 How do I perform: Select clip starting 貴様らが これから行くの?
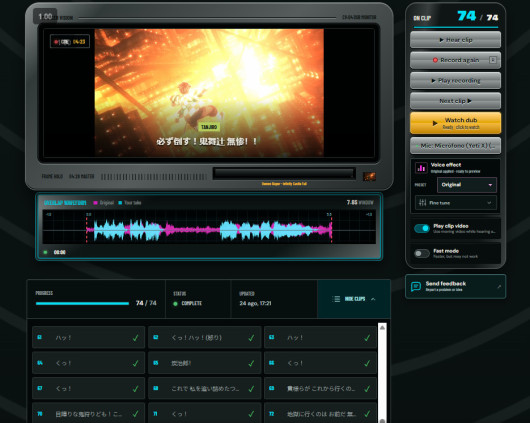coord(320,388)
